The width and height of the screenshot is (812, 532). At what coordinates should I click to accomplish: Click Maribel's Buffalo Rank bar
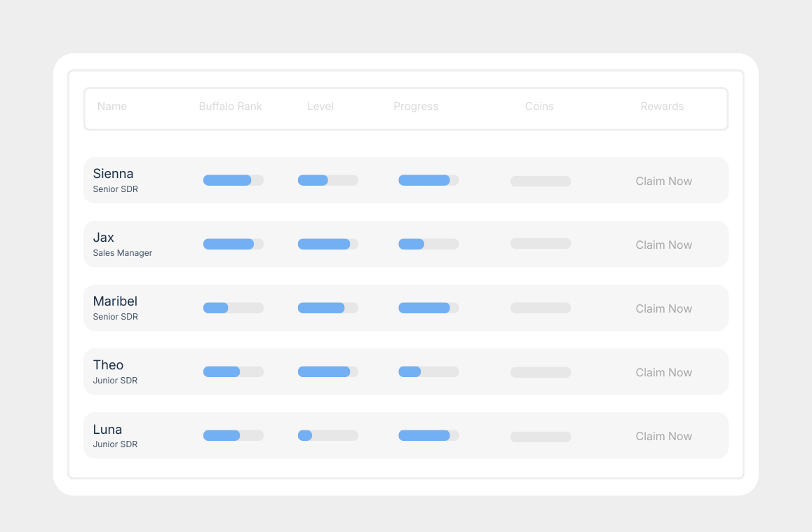pyautogui.click(x=234, y=308)
